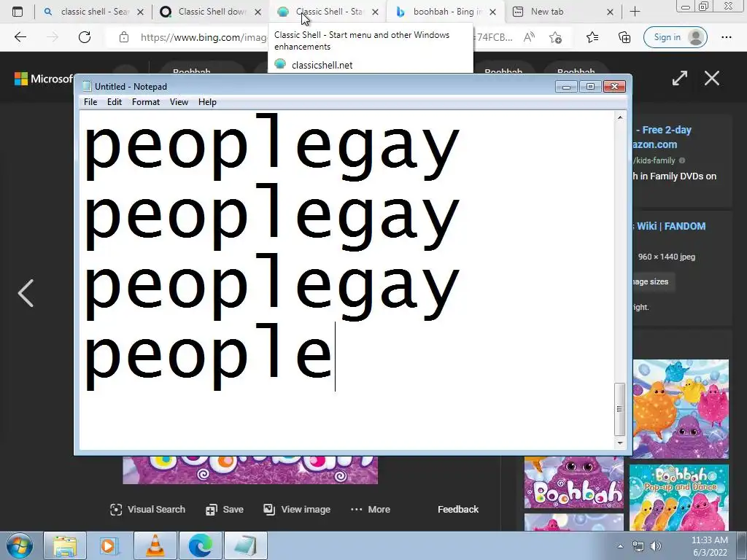Open the Favorites list icon

click(592, 37)
